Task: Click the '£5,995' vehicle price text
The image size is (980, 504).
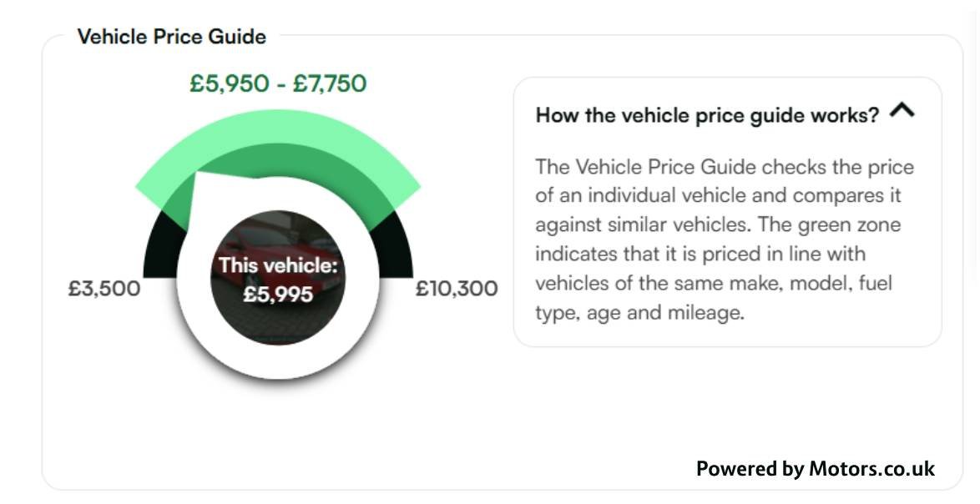Action: (278, 294)
